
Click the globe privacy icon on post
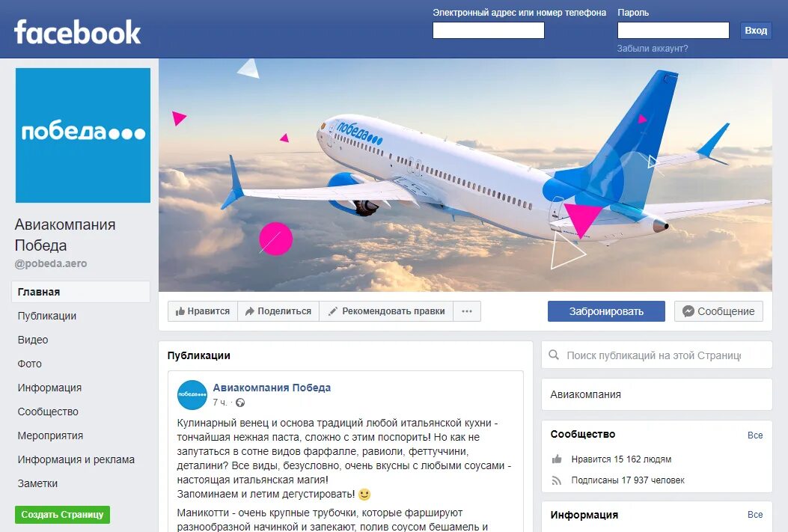[x=240, y=403]
